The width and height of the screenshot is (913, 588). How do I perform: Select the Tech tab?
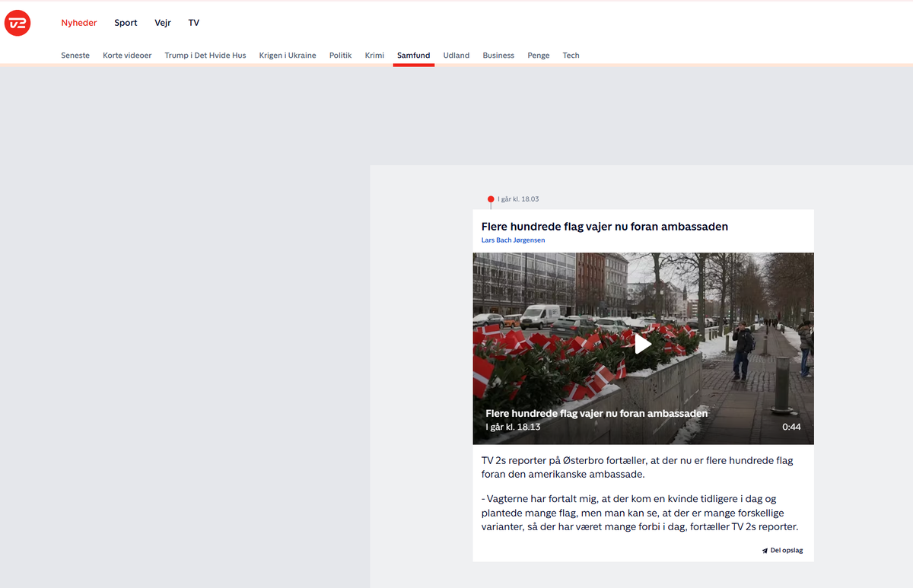pyautogui.click(x=571, y=56)
